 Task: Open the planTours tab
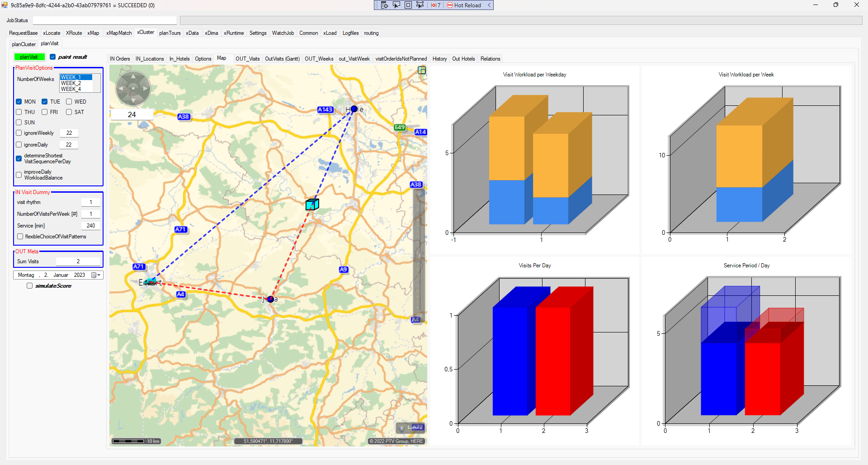click(170, 33)
